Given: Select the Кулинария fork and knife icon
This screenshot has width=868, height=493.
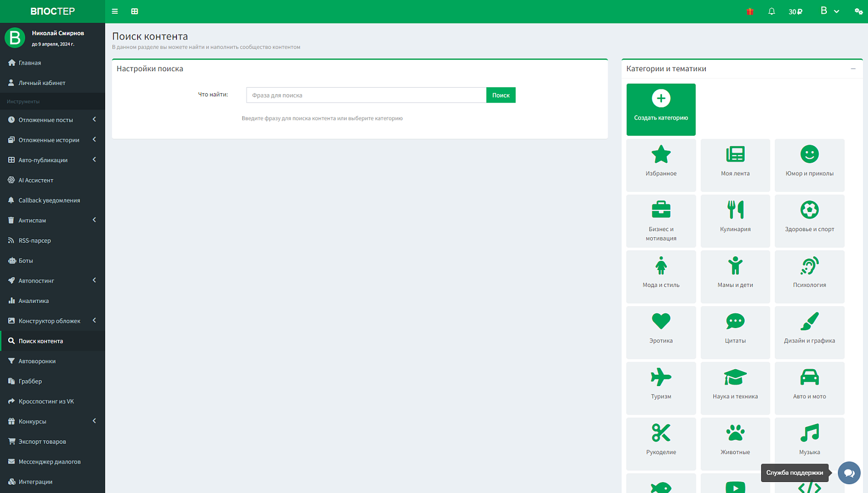Looking at the screenshot, I should [x=735, y=210].
